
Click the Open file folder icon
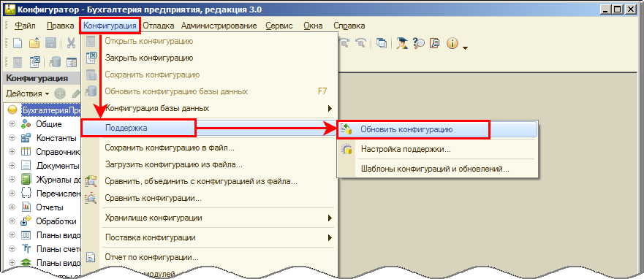pos(34,43)
